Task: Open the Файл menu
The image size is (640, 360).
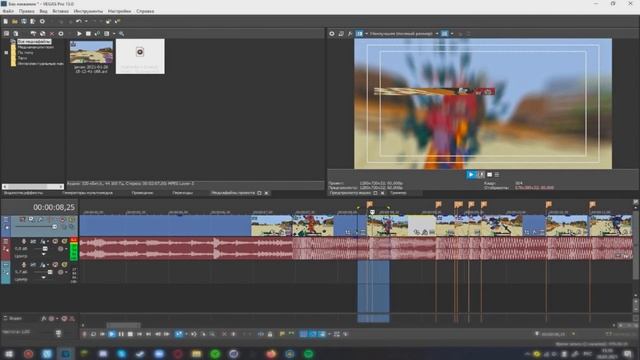Action: pos(8,11)
